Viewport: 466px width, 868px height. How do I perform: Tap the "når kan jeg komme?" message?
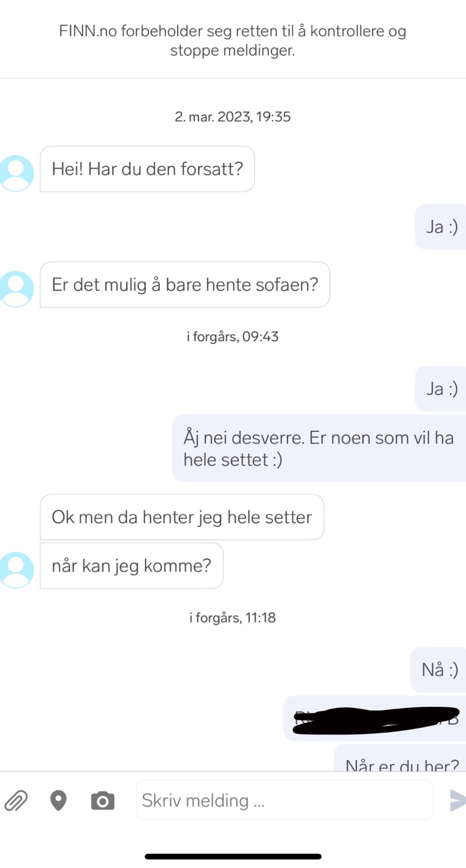131,566
